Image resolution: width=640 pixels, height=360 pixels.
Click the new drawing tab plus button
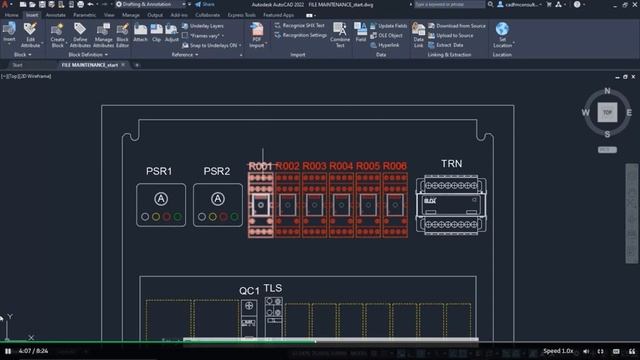click(137, 65)
